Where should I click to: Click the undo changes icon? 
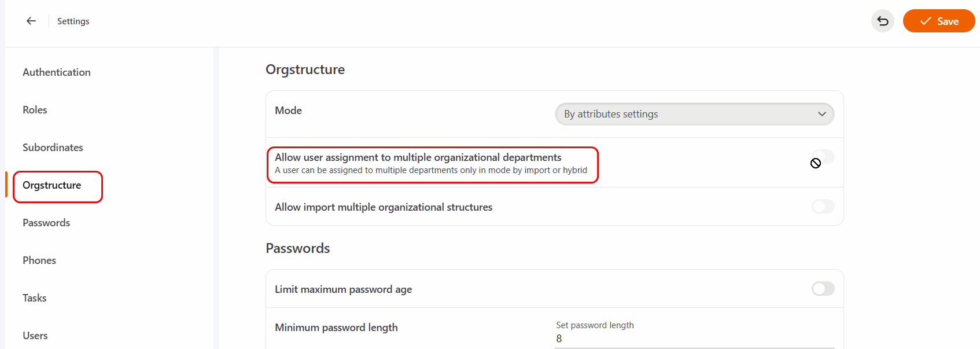882,21
